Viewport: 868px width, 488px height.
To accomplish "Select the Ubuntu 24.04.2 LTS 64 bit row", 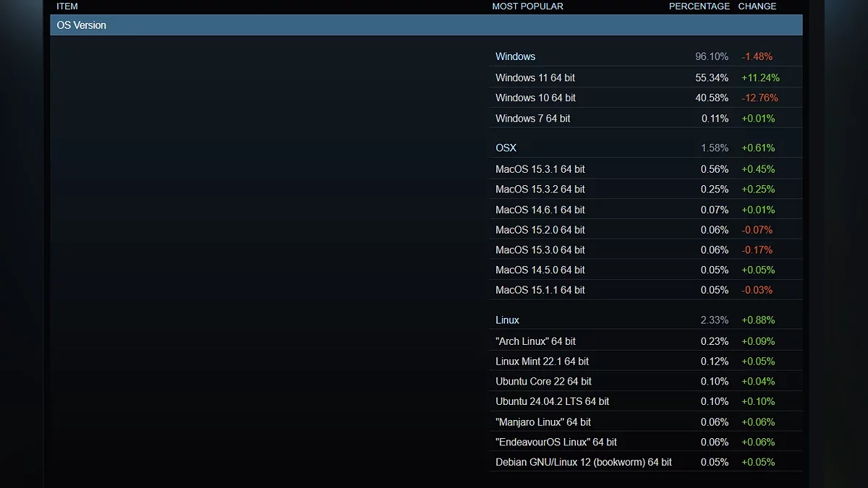I will (x=552, y=401).
